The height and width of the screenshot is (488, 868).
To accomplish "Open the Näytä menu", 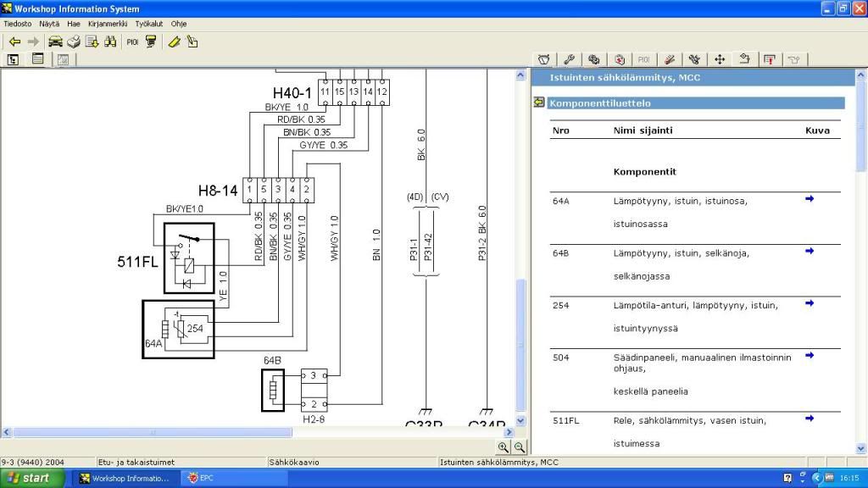I will (x=49, y=24).
